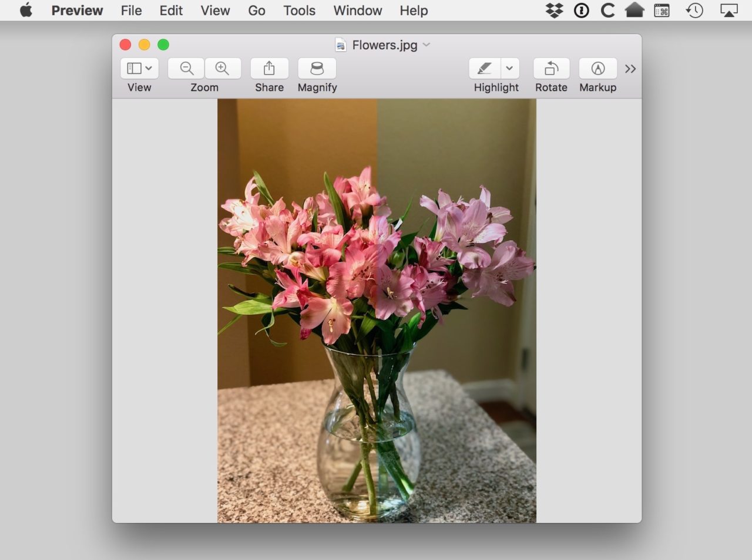Open the Help menu
The width and height of the screenshot is (752, 560).
click(x=414, y=11)
